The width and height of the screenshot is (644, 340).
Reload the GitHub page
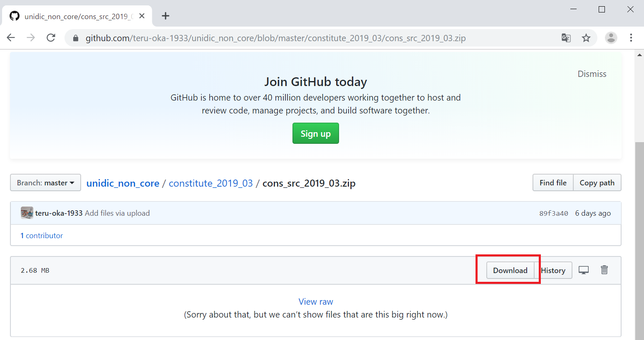coord(51,38)
